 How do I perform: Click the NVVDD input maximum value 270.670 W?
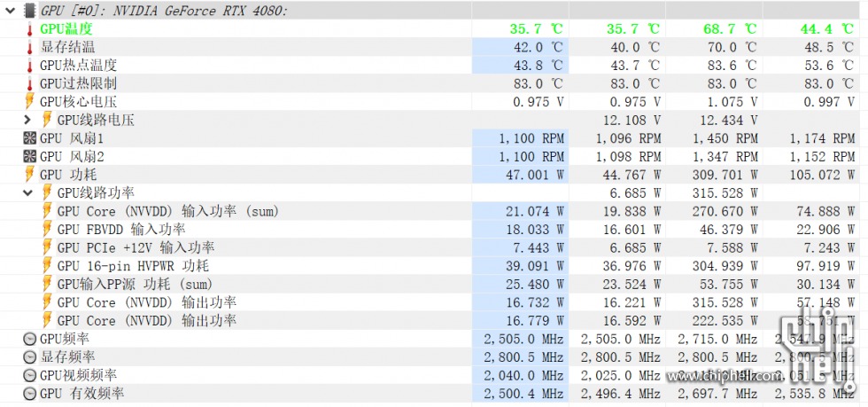tap(725, 211)
